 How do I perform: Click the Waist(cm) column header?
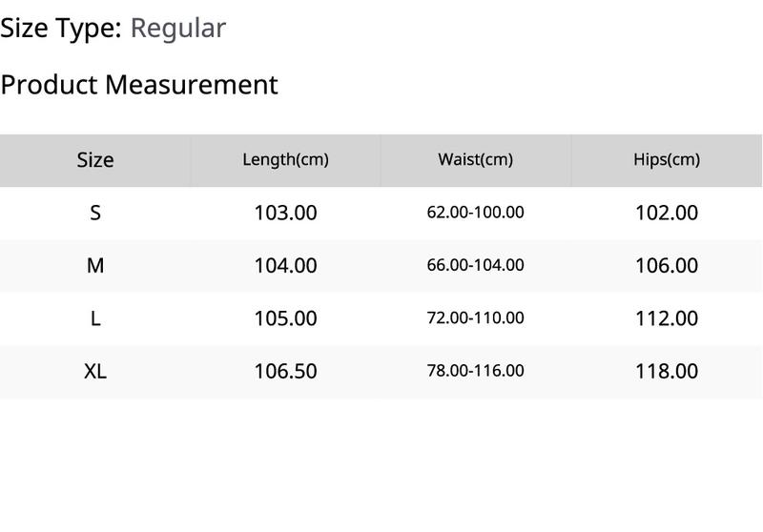coord(475,159)
